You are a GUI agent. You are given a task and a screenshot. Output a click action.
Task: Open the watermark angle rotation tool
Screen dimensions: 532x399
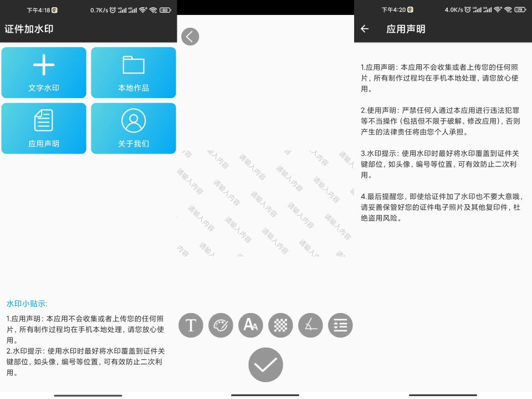pos(310,325)
